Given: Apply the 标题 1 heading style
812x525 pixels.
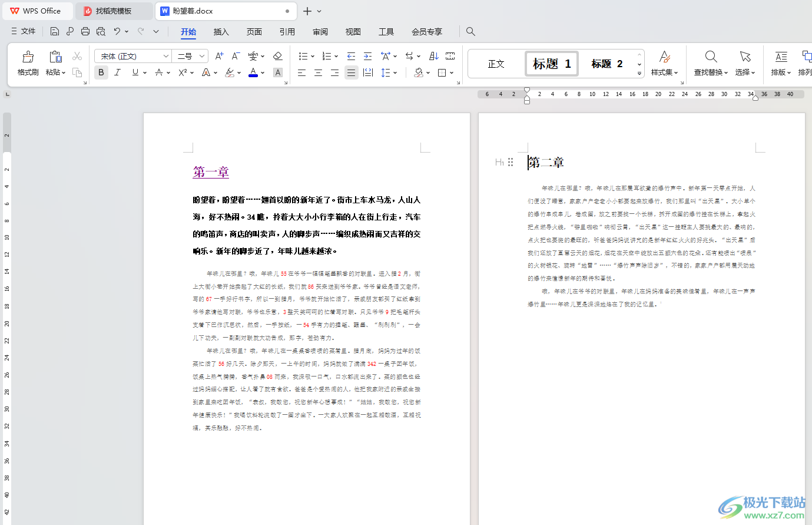Looking at the screenshot, I should point(552,64).
